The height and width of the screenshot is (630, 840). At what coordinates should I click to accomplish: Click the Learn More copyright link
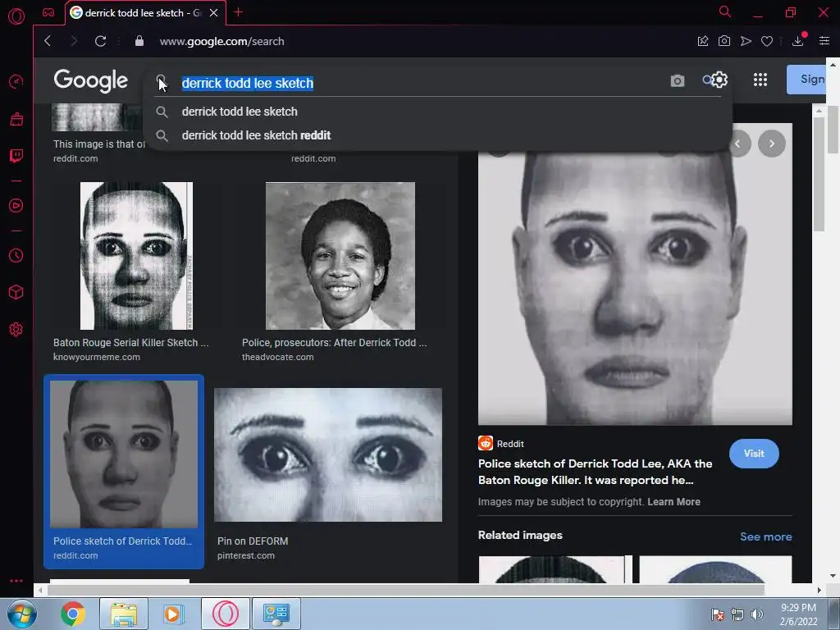coord(674,502)
